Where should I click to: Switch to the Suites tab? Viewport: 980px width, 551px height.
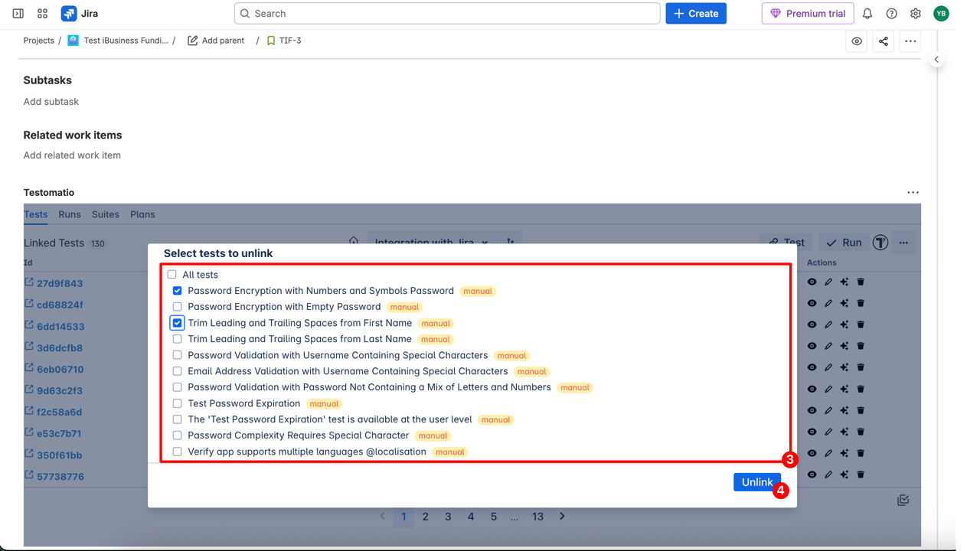tap(104, 214)
